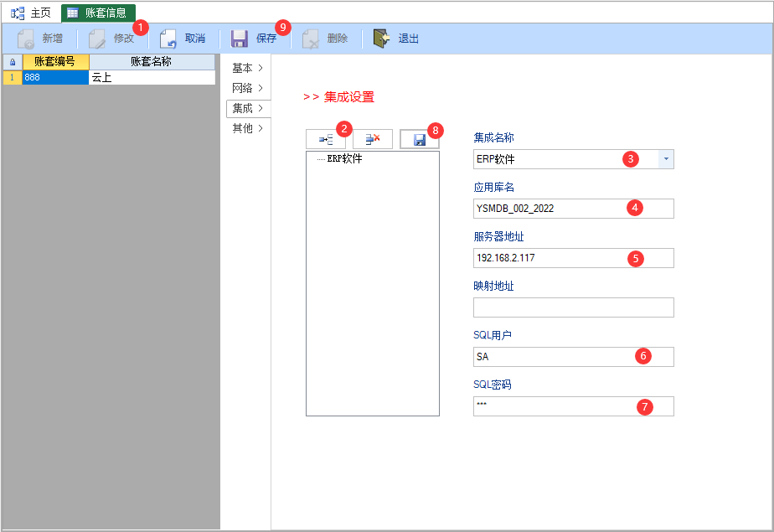This screenshot has width=774, height=532.
Task: Add a new integration node icon
Action: [325, 140]
